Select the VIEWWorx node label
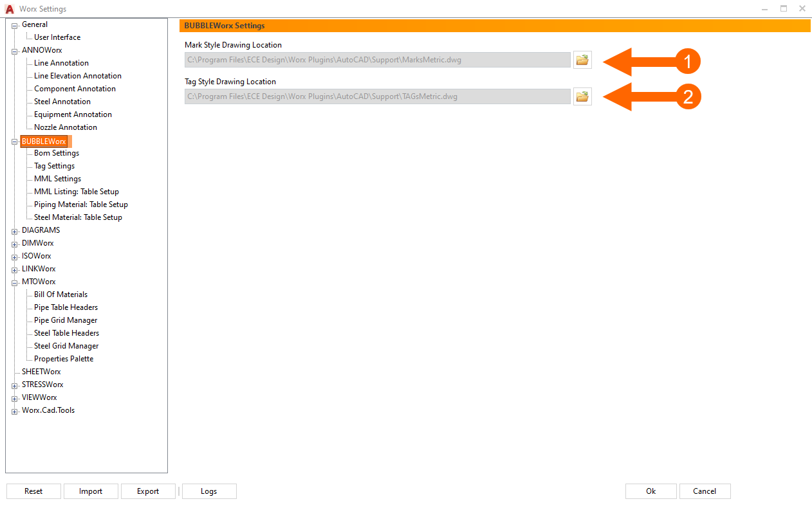812x508 pixels. (x=39, y=397)
